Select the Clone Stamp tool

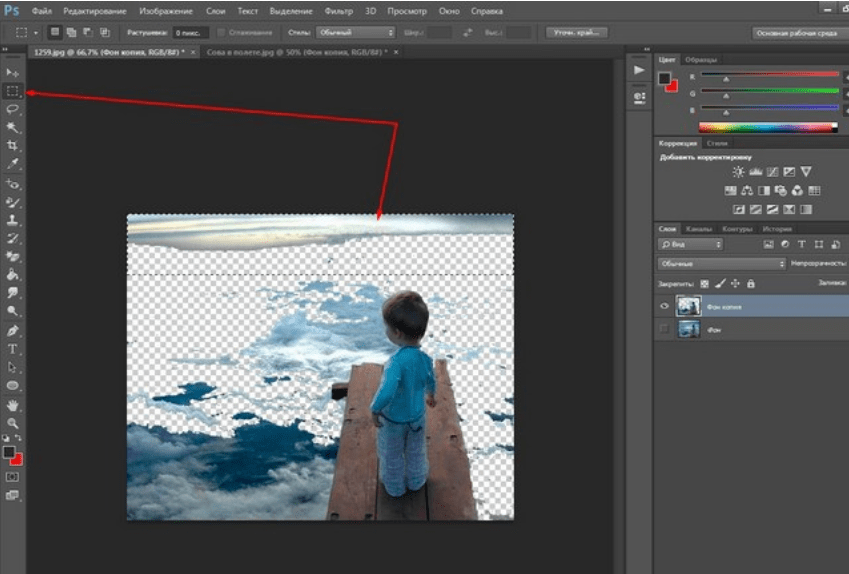click(12, 220)
